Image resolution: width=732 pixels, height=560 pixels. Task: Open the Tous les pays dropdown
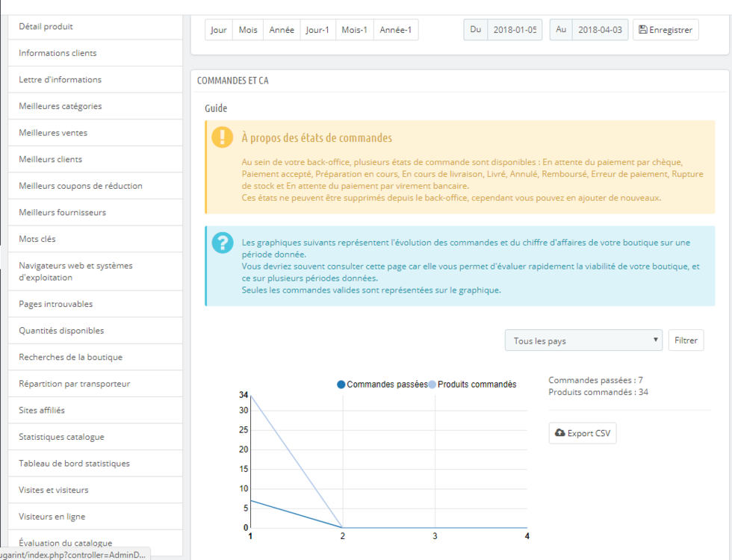(x=583, y=340)
